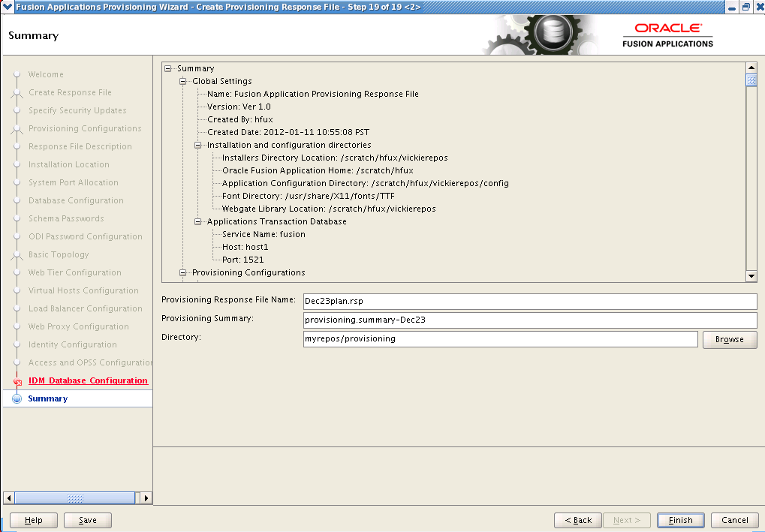Go to IDM Database Configuration step
This screenshot has width=765, height=532.
pos(88,381)
